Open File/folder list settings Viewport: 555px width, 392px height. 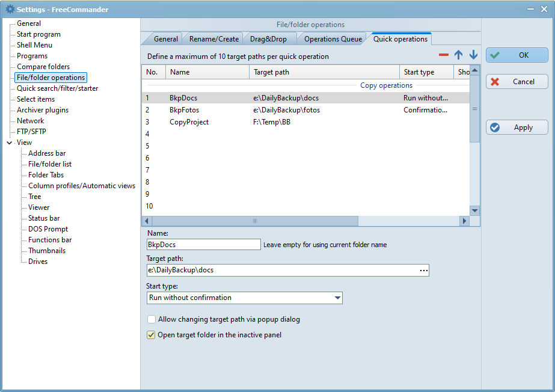[50, 164]
